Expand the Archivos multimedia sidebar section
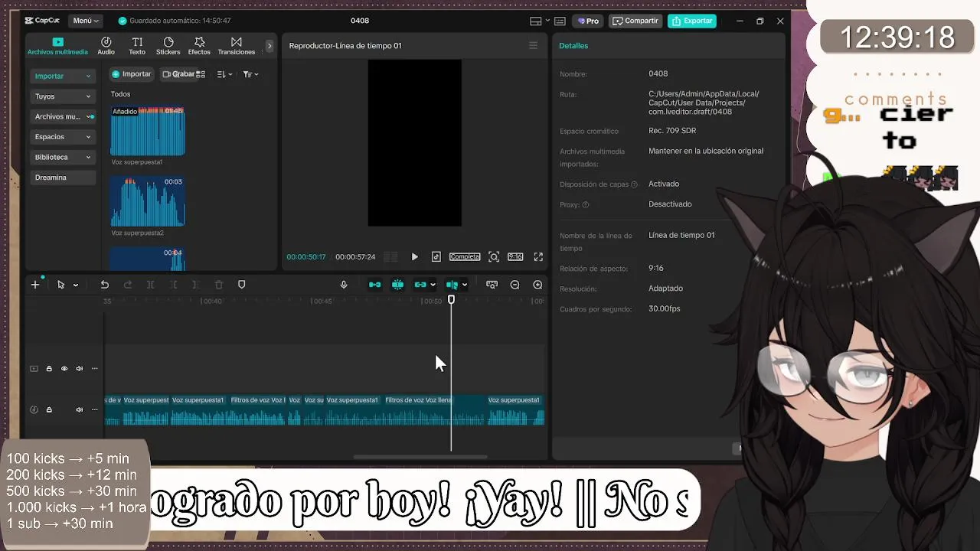Screen dimensions: 980x551 coord(63,116)
